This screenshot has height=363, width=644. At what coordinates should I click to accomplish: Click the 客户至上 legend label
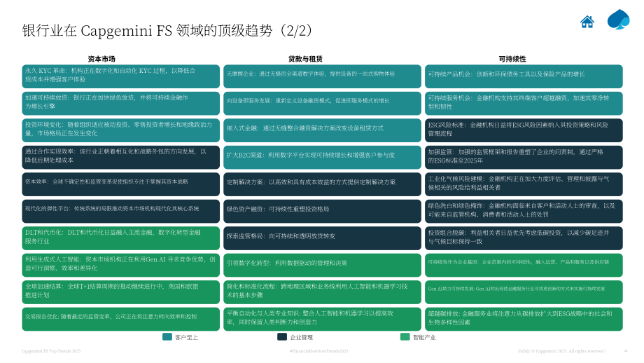pyautogui.click(x=186, y=337)
